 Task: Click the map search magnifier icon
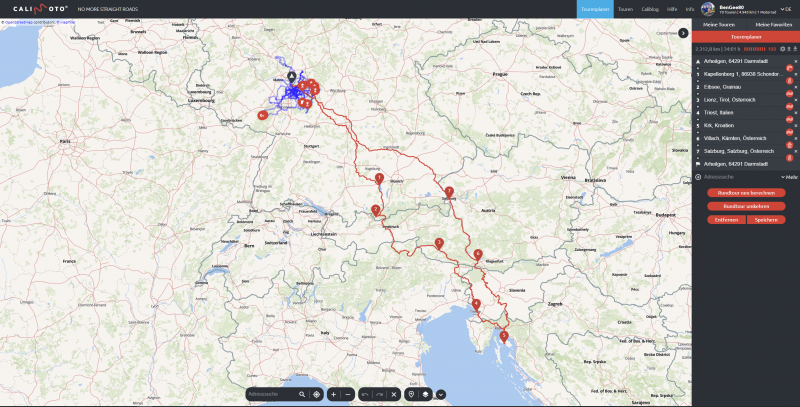tap(301, 394)
